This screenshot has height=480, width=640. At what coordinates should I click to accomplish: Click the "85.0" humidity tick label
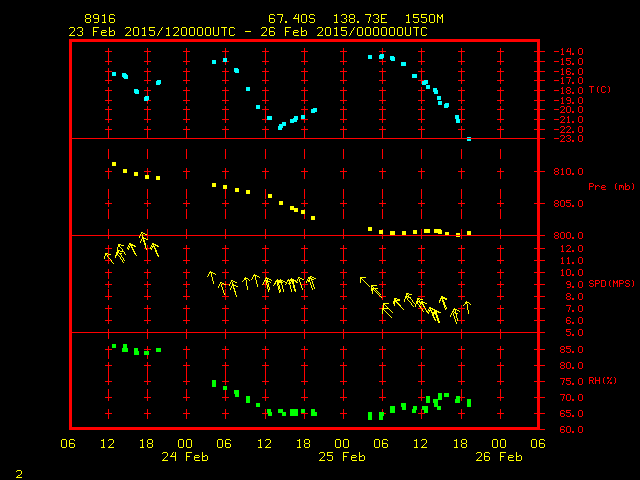[x=572, y=350]
